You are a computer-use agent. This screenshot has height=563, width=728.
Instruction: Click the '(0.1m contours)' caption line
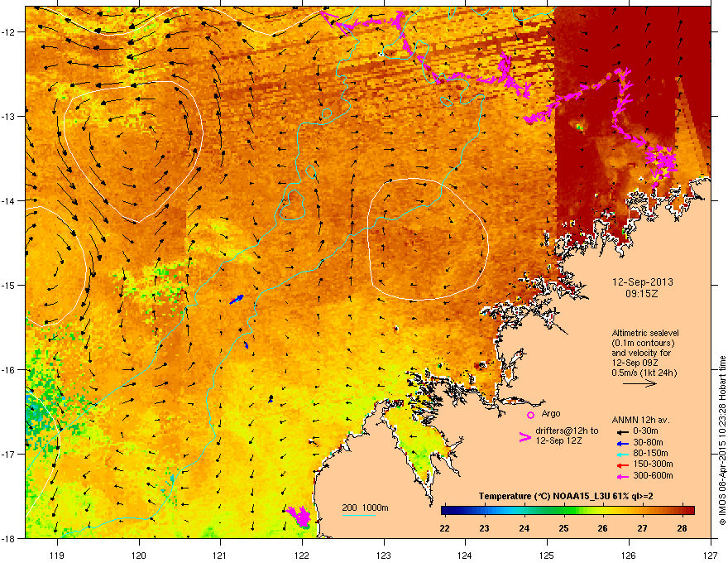[643, 344]
